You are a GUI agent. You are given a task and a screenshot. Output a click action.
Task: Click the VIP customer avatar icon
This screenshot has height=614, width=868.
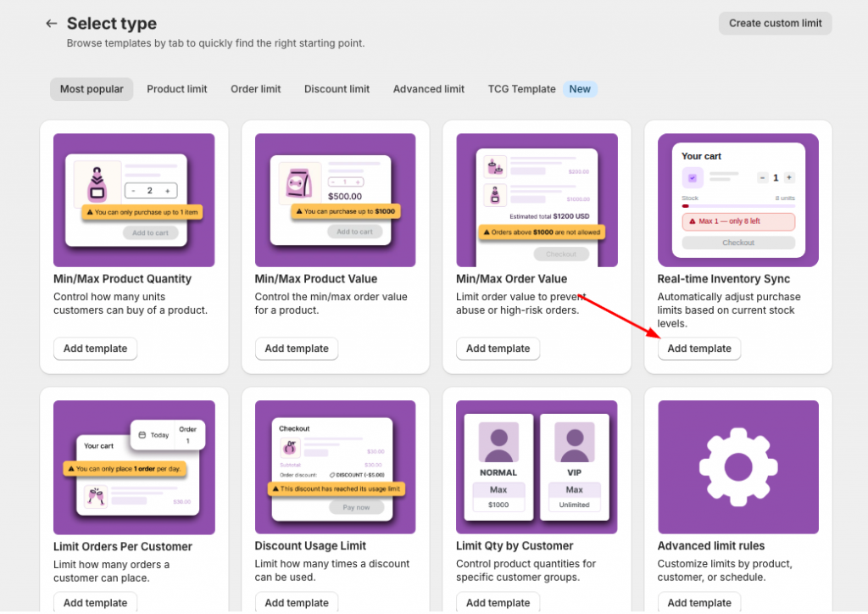point(574,443)
